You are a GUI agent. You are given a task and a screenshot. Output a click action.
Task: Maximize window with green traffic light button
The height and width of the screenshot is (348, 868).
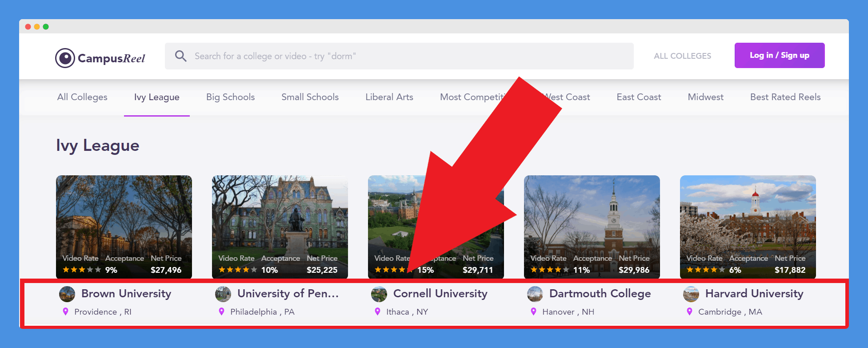click(46, 27)
